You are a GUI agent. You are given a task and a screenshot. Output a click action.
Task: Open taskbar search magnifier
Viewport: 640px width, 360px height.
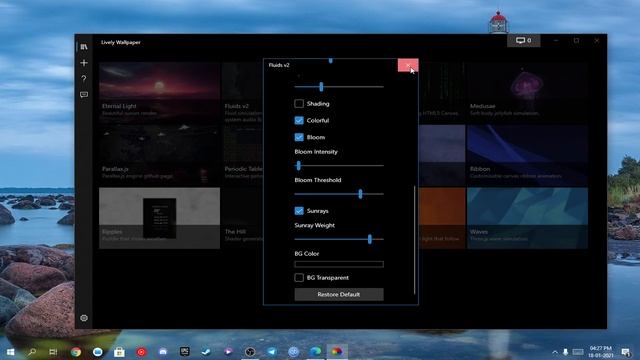point(32,351)
